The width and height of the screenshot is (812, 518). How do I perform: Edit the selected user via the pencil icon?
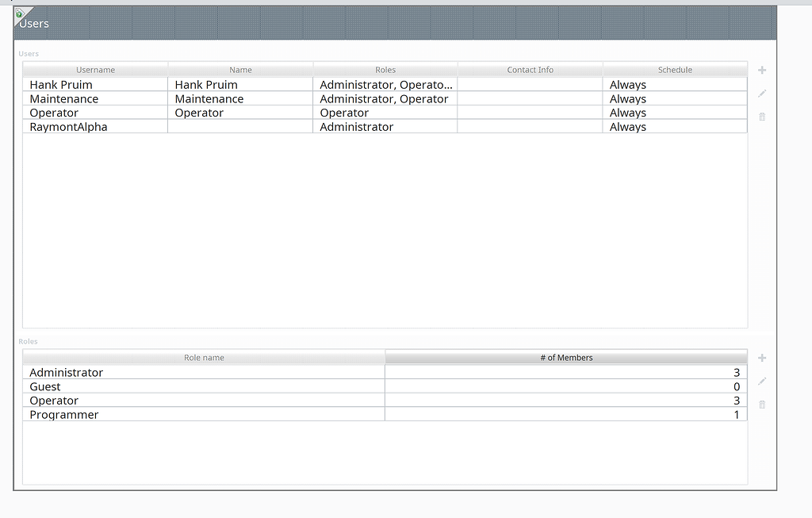point(761,94)
